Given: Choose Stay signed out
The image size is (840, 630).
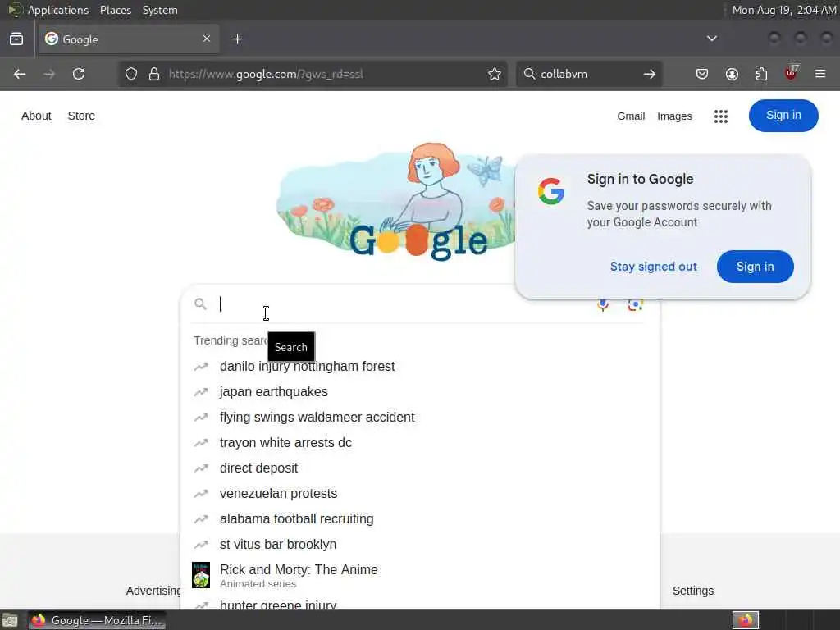Looking at the screenshot, I should coord(654,267).
